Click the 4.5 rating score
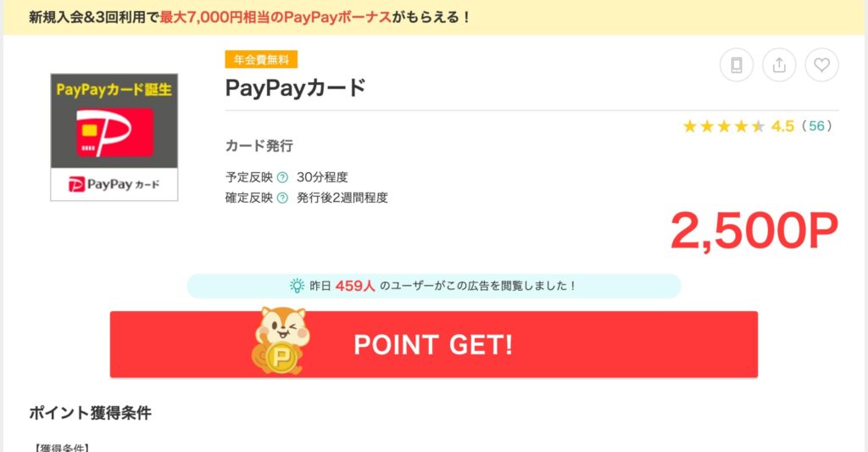 coord(782,126)
